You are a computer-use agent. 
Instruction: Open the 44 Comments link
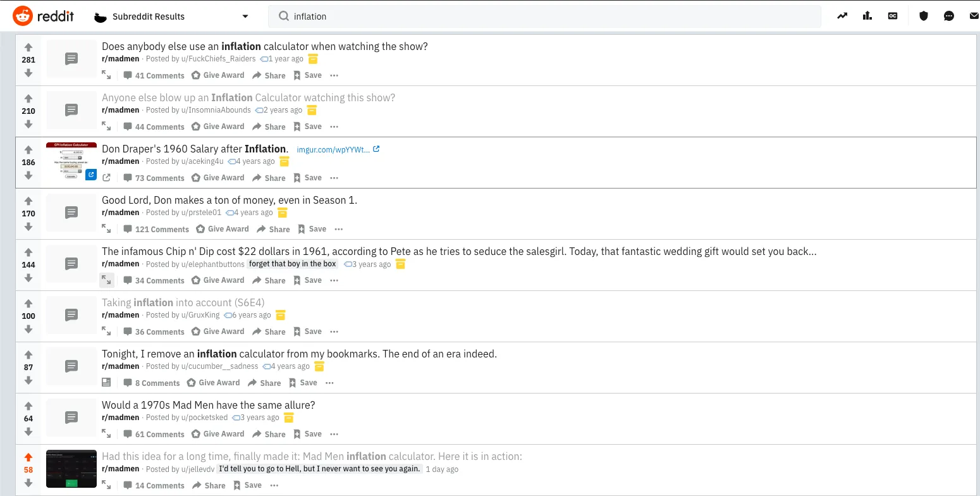coord(154,127)
